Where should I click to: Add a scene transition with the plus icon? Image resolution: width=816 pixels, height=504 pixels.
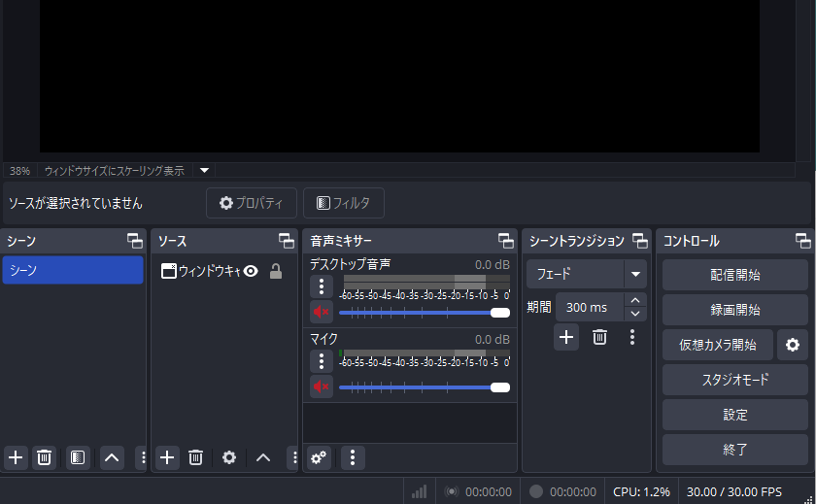pos(567,337)
